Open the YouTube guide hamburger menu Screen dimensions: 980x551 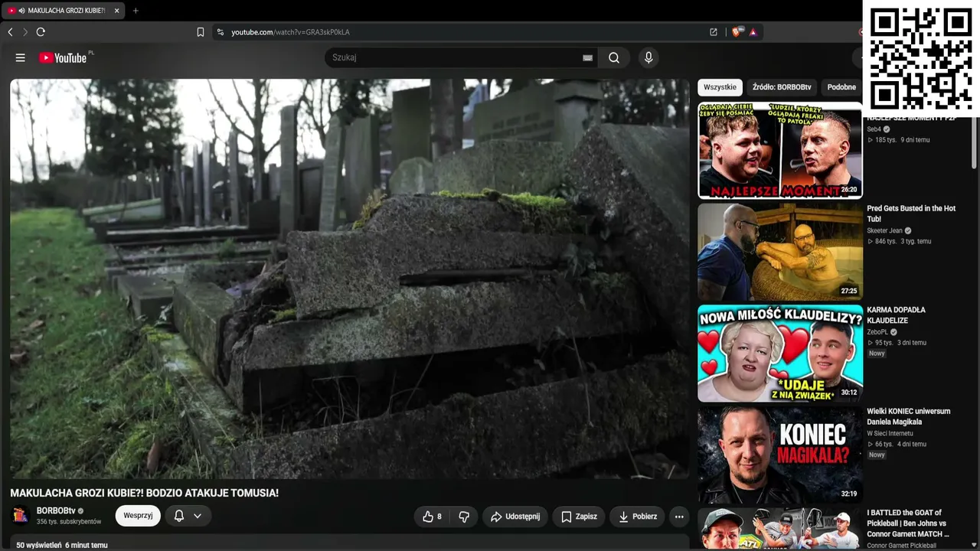(21, 57)
